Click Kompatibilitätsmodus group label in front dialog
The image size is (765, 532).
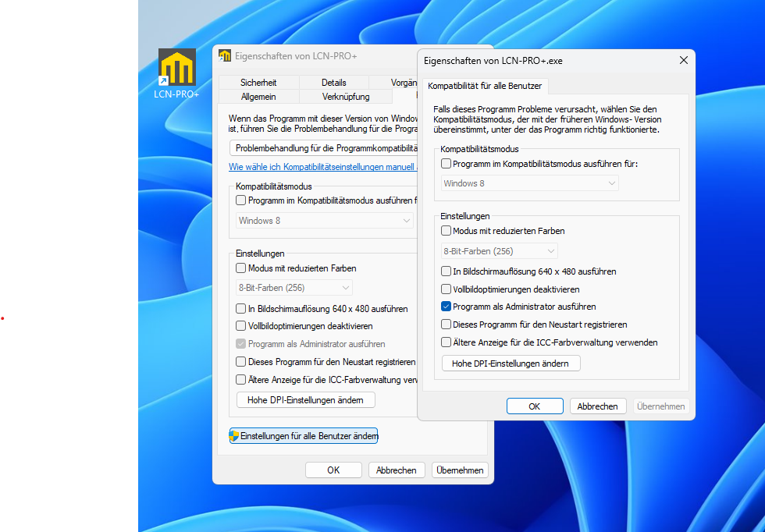pyautogui.click(x=479, y=149)
